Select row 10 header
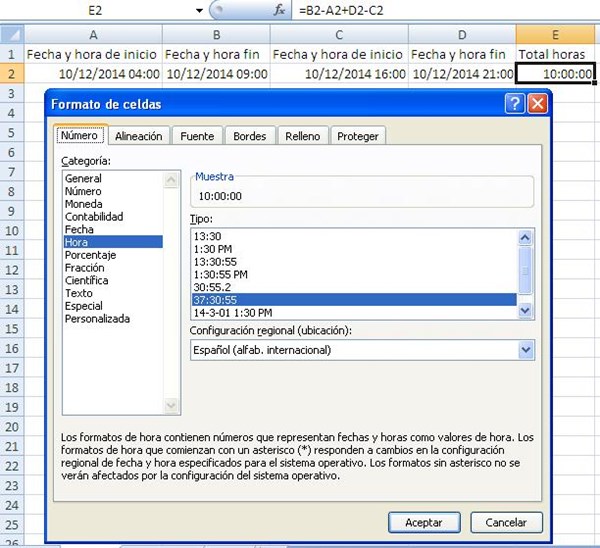Image resolution: width=600 pixels, height=548 pixels. (11, 231)
